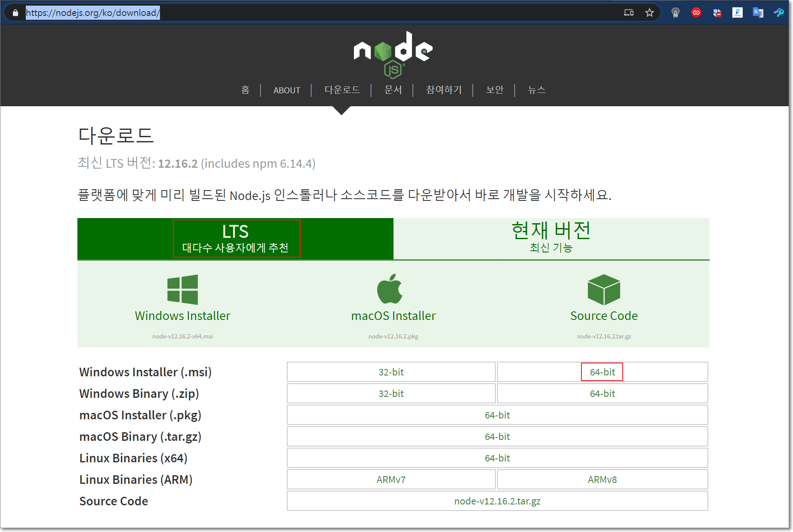
Task: Click the 다운로드 page heading
Action: [x=116, y=135]
